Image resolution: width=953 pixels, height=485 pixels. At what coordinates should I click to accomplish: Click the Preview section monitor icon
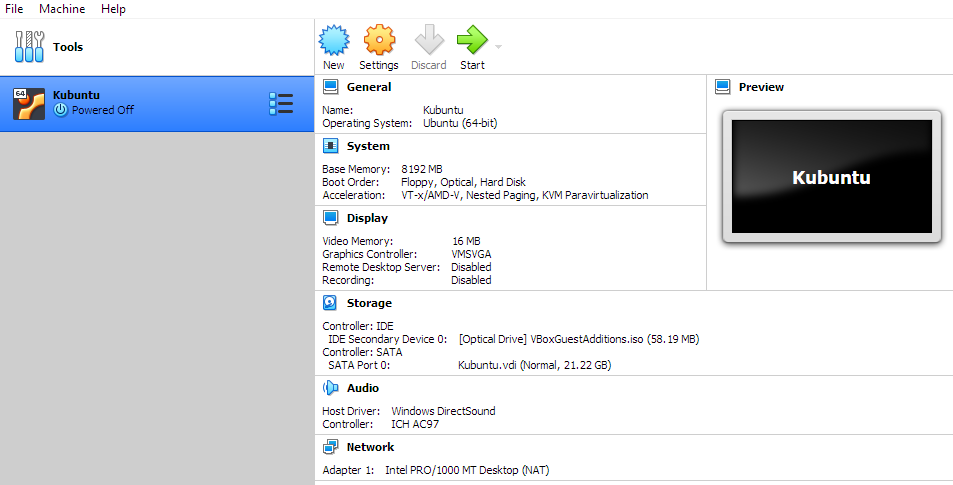tap(723, 87)
